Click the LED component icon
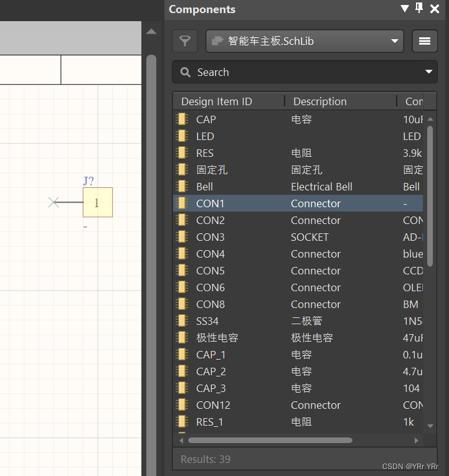The image size is (449, 476). pos(182,136)
